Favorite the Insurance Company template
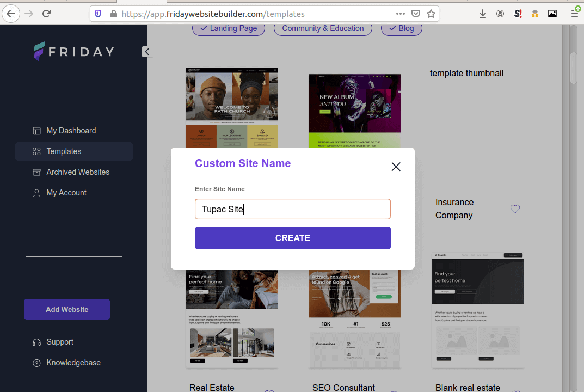The image size is (584, 392). click(515, 209)
